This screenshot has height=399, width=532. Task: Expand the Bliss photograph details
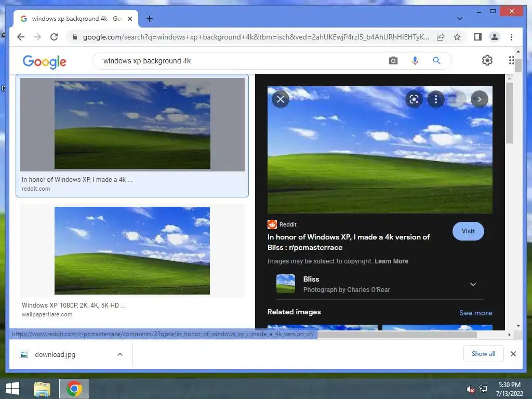(473, 284)
